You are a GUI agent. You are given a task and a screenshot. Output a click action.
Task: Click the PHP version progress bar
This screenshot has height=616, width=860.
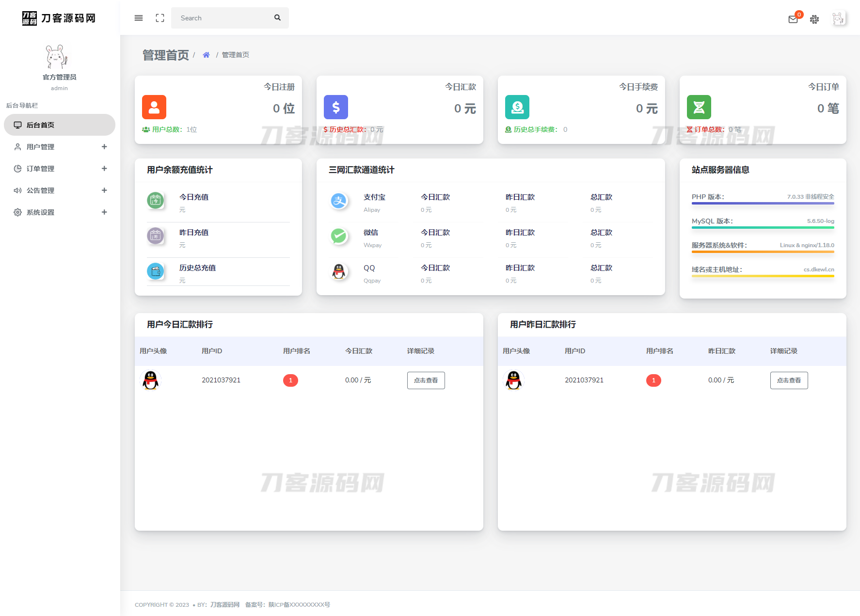(x=763, y=204)
